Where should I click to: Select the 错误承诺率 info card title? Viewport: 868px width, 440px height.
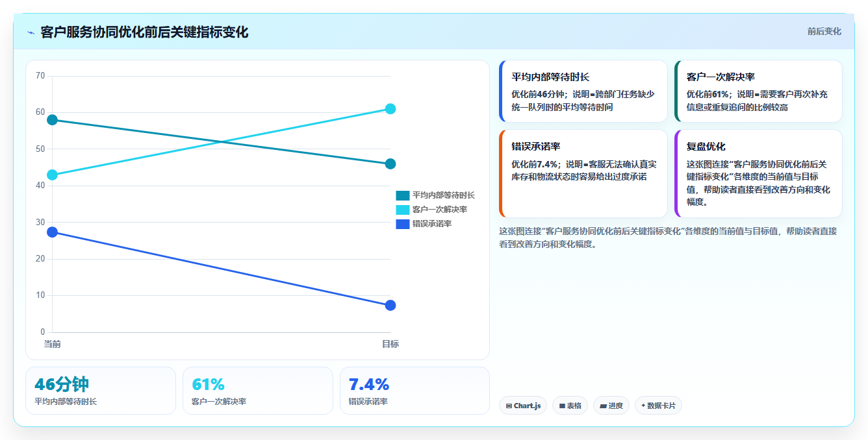click(x=536, y=147)
